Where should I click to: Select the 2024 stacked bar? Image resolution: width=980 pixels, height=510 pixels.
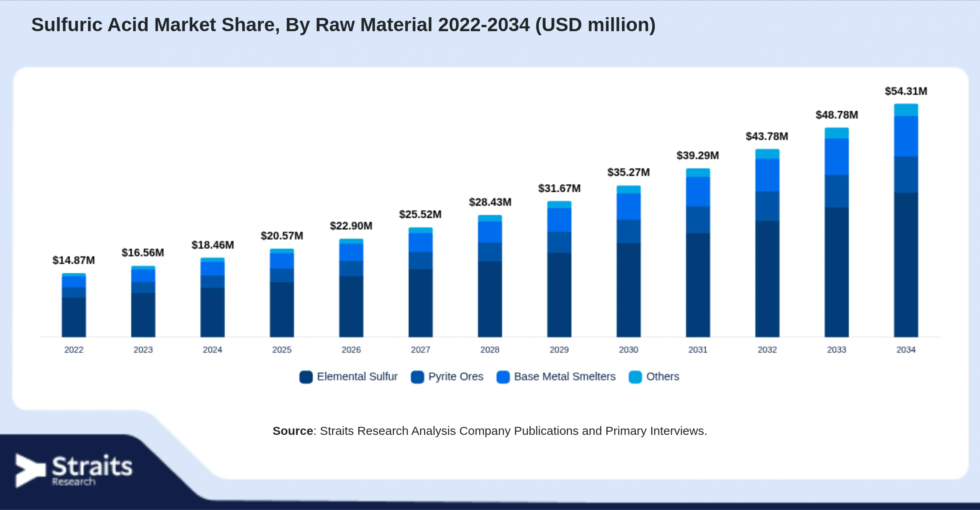(x=212, y=297)
